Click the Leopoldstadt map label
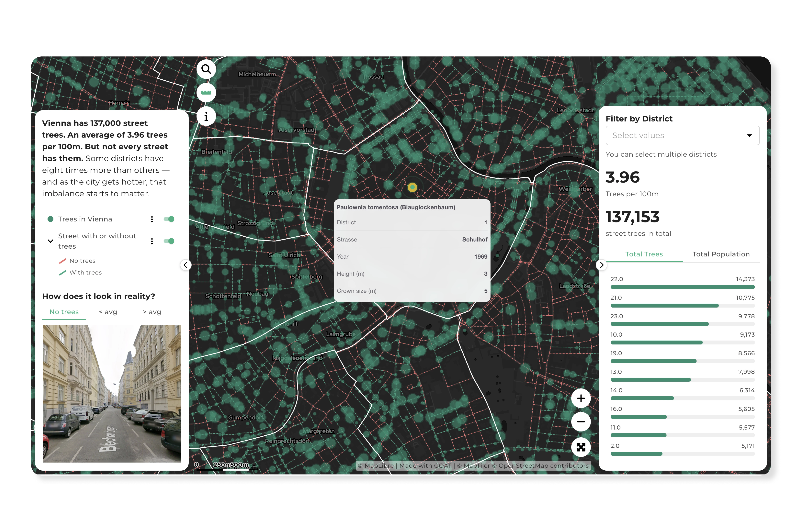The image size is (802, 532). pyautogui.click(x=575, y=110)
